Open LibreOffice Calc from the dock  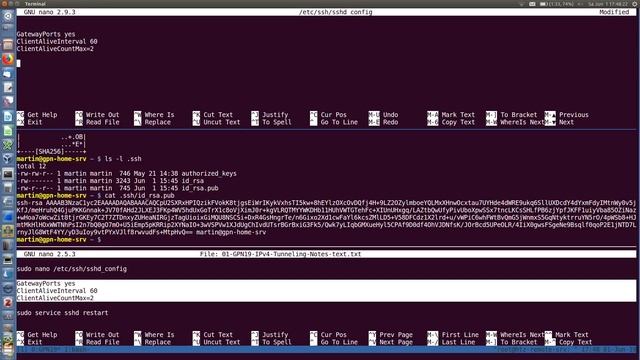(x=8, y=131)
